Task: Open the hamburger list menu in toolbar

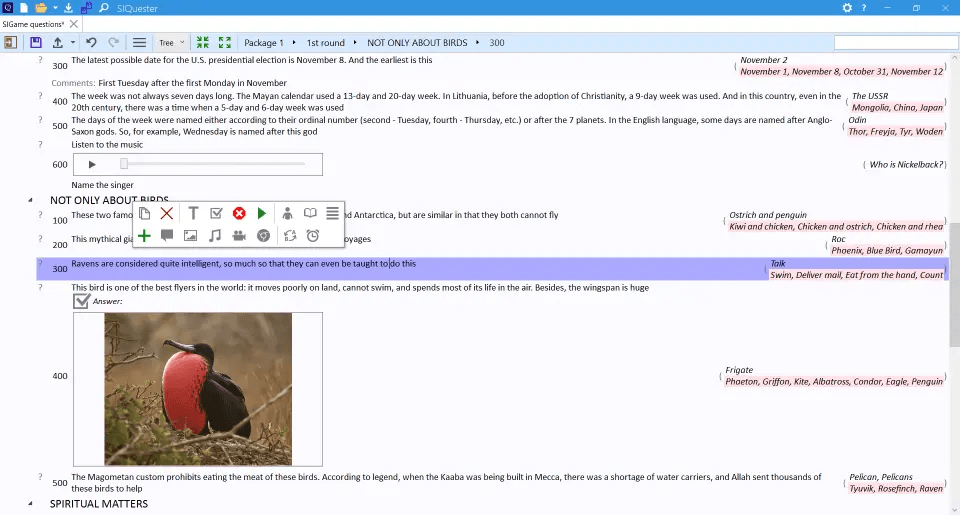Action: point(140,42)
